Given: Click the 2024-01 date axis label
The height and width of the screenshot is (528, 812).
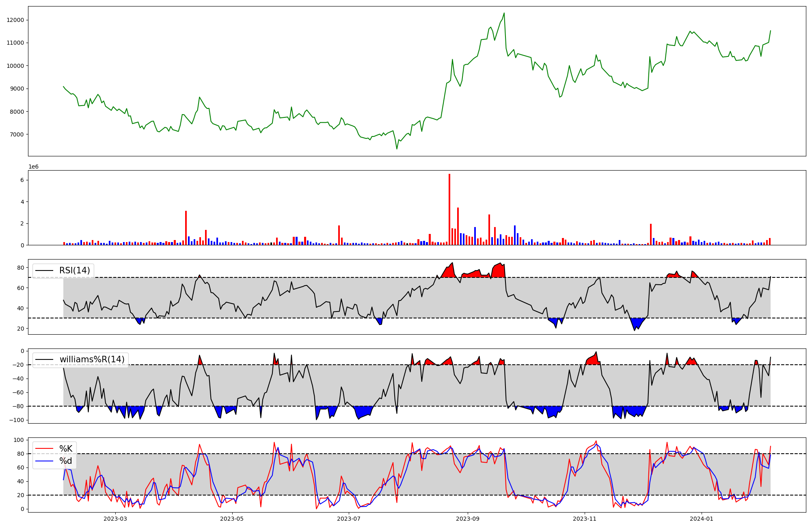Looking at the screenshot, I should click(702, 519).
